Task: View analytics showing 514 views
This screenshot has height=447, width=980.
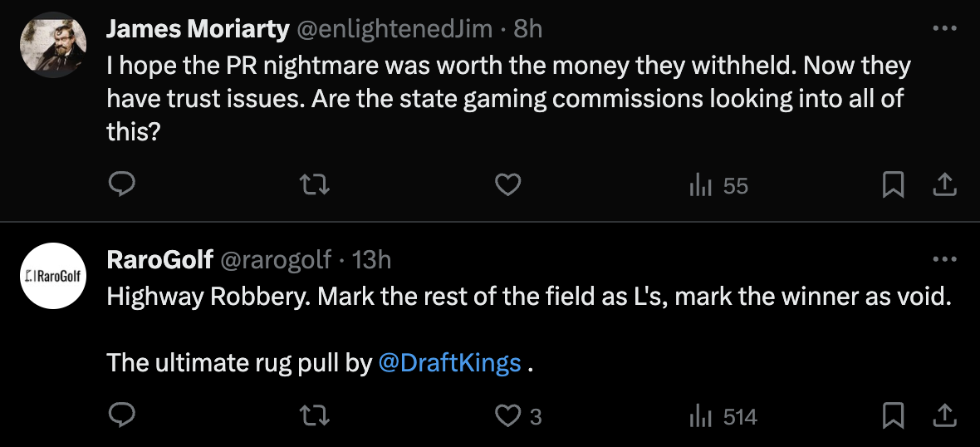Action: 724,415
